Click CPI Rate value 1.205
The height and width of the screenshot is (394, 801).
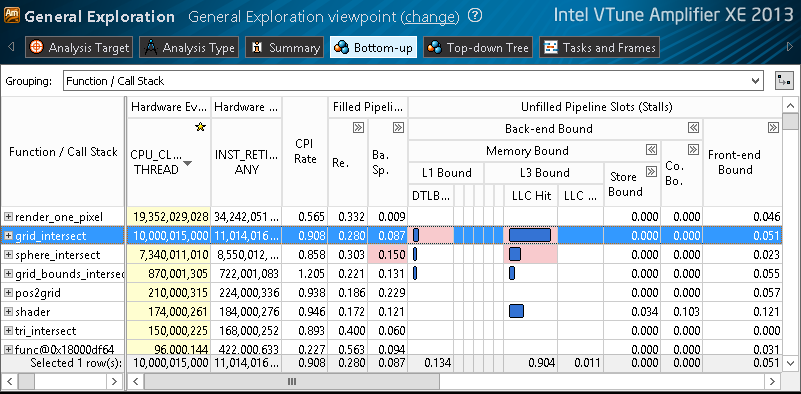(305, 273)
